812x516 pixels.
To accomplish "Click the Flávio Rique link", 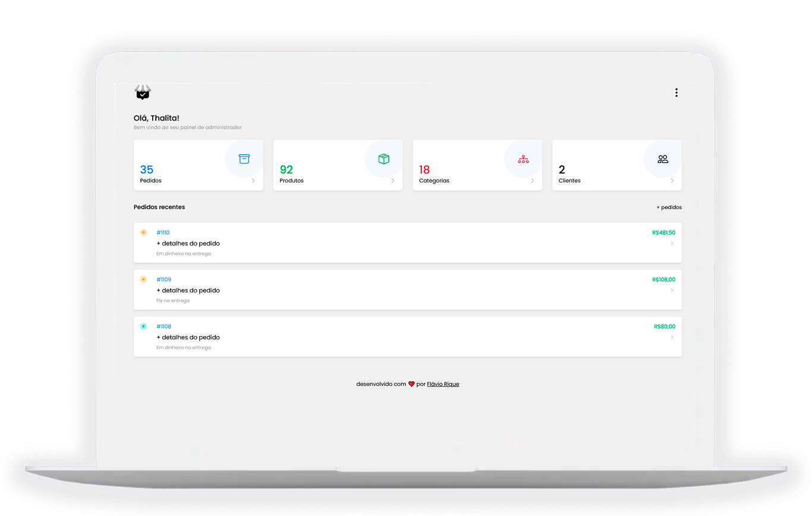I will pyautogui.click(x=443, y=383).
